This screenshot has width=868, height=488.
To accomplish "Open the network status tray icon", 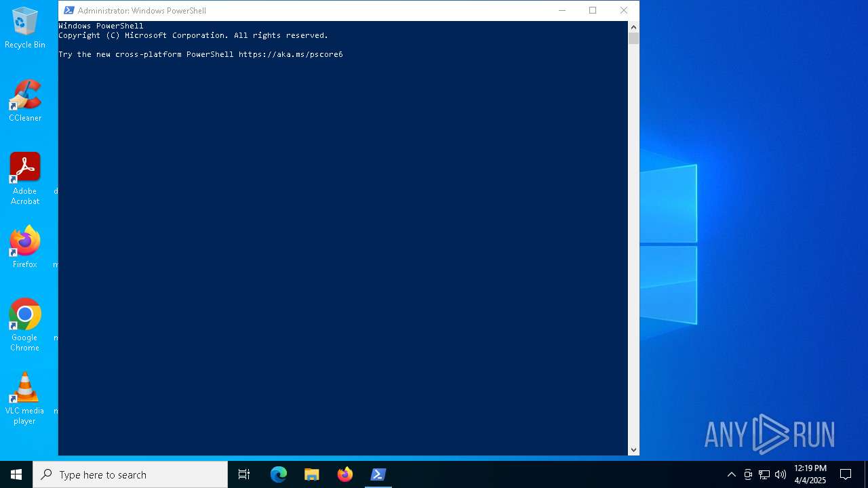I will click(764, 474).
